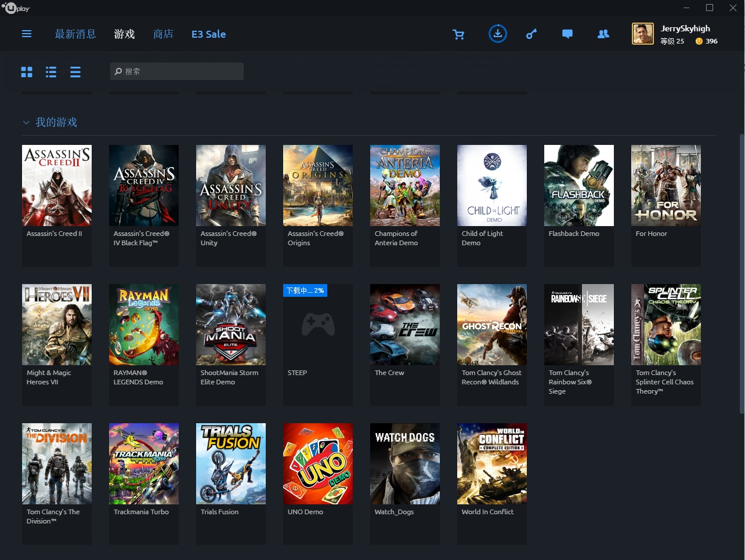Open the Watch_Dogs cover
This screenshot has height=560, width=745.
pyautogui.click(x=405, y=464)
